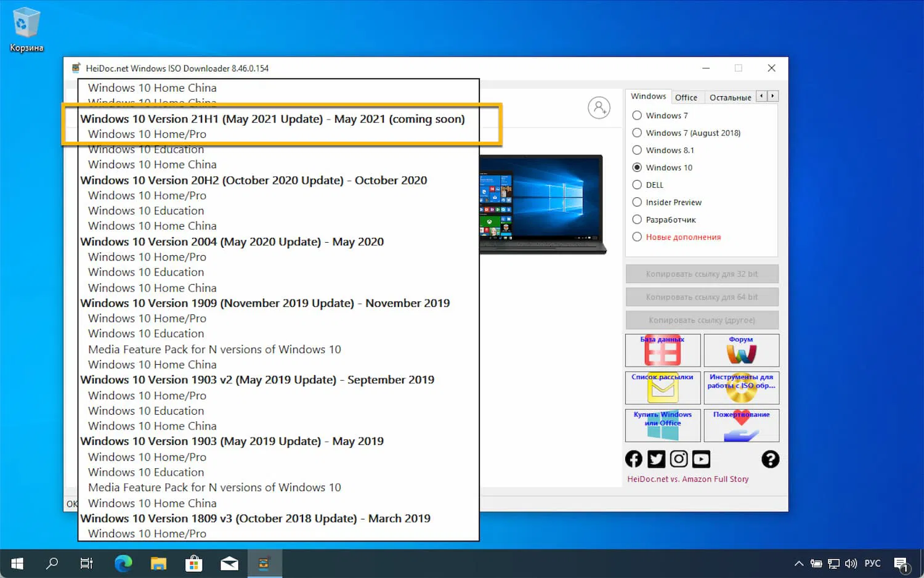Open HeiDoc.net vs. Amazon Full Story link
The width and height of the screenshot is (924, 578).
pos(688,478)
